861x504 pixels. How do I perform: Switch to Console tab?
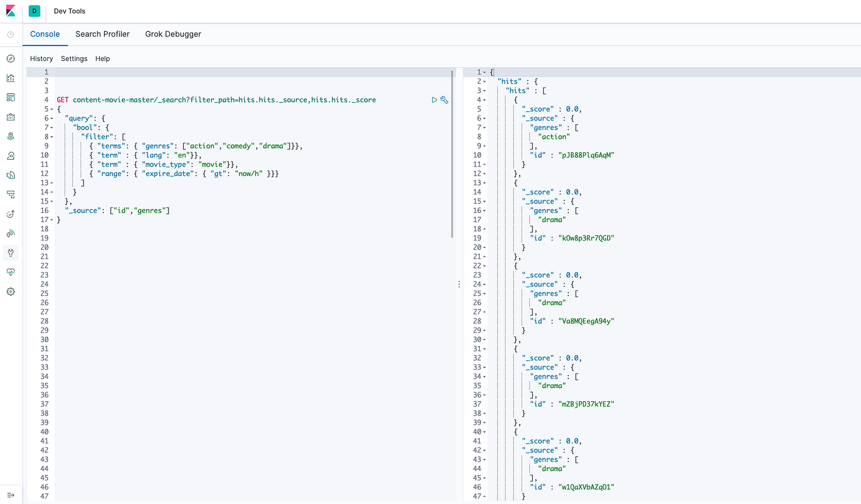(45, 34)
